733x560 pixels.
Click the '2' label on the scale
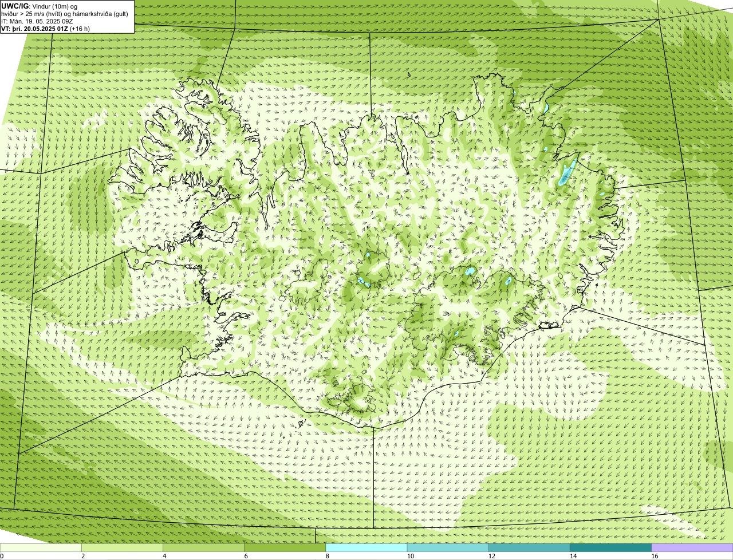pos(83,556)
